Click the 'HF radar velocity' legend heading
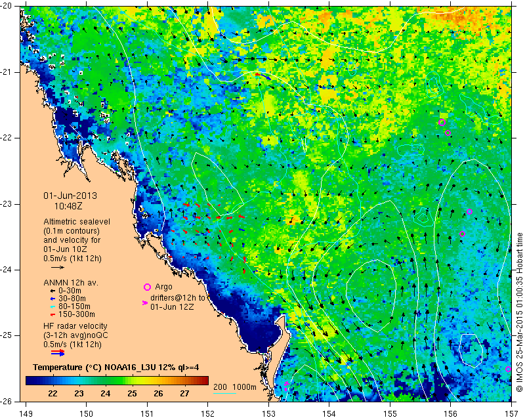 (x=75, y=326)
